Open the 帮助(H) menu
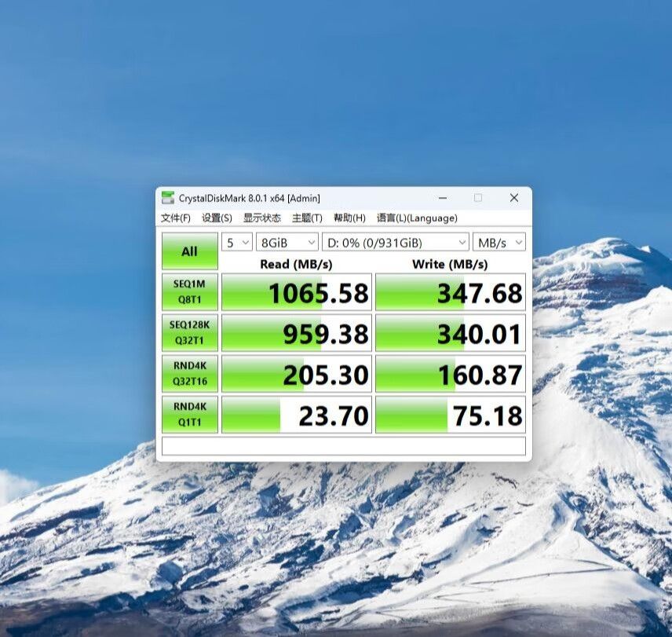672x637 pixels. point(349,218)
